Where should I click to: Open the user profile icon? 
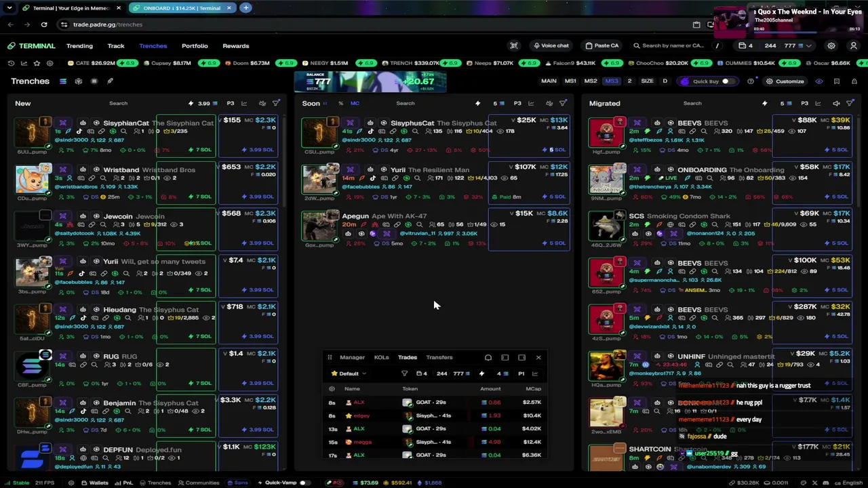[854, 46]
